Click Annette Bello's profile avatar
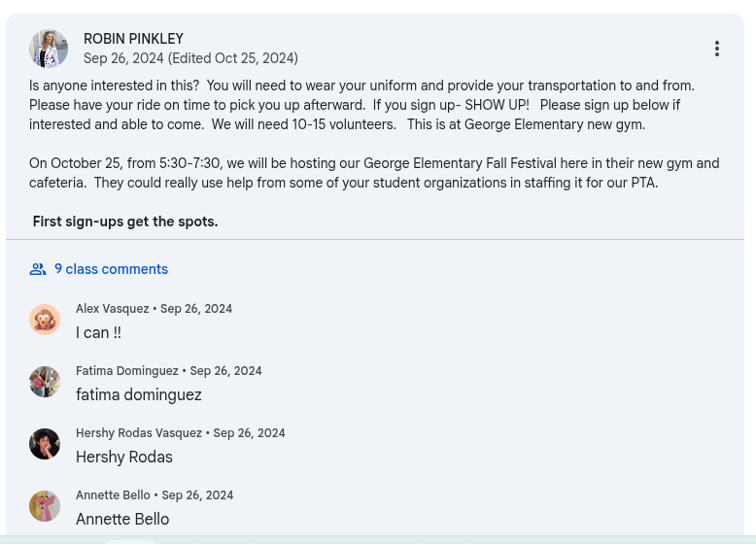756x544 pixels. click(x=45, y=506)
